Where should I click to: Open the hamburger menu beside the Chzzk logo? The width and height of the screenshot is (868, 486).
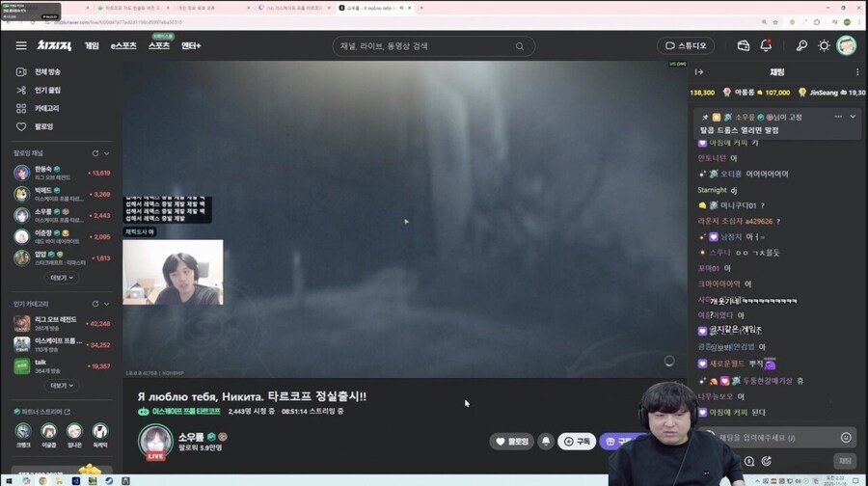21,45
